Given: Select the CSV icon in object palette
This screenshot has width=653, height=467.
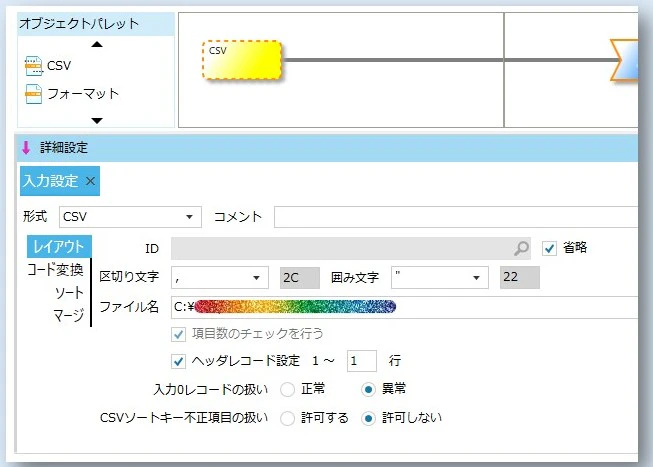Looking at the screenshot, I should [34, 66].
